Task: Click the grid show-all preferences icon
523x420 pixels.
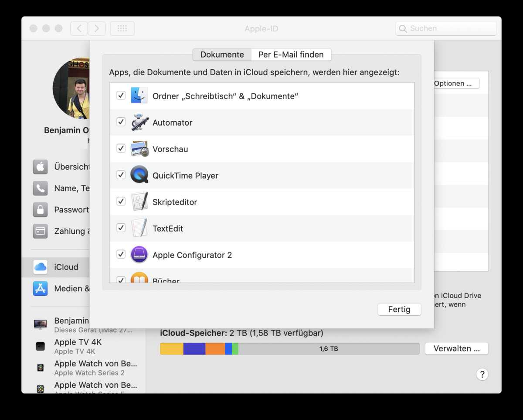Action: coord(122,28)
